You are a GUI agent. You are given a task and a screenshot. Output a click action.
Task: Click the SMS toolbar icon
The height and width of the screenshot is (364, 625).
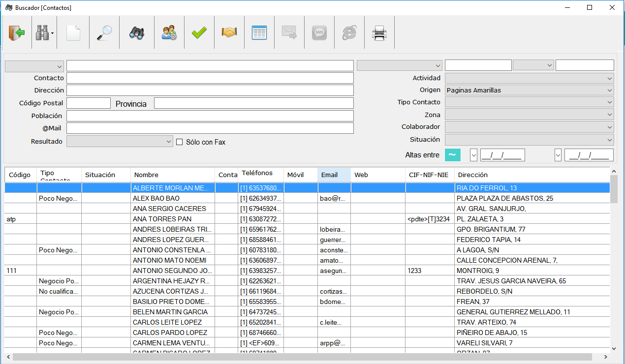[x=319, y=33]
